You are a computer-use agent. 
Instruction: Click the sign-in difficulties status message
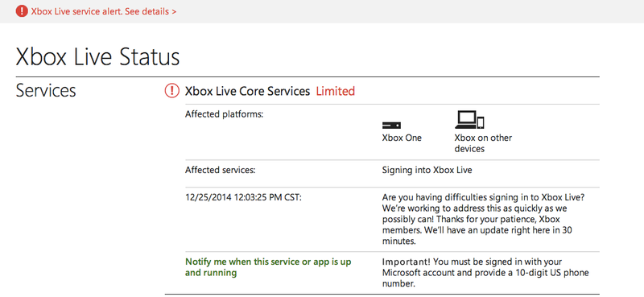(483, 220)
